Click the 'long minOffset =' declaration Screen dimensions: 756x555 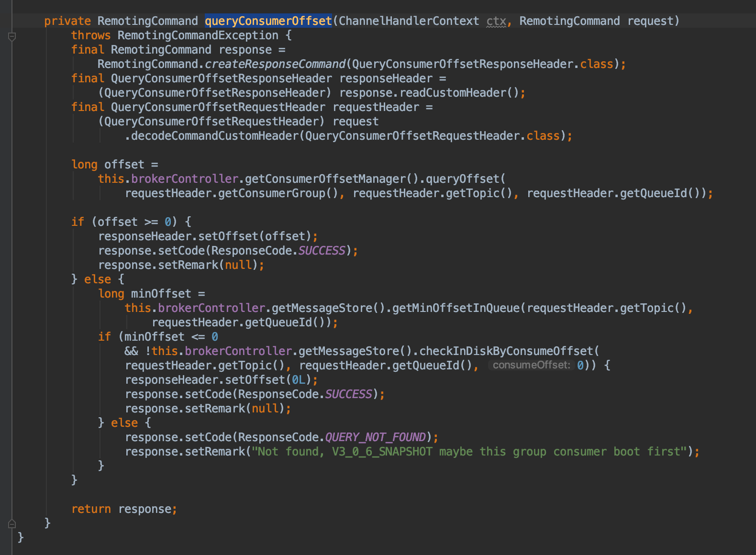point(151,294)
